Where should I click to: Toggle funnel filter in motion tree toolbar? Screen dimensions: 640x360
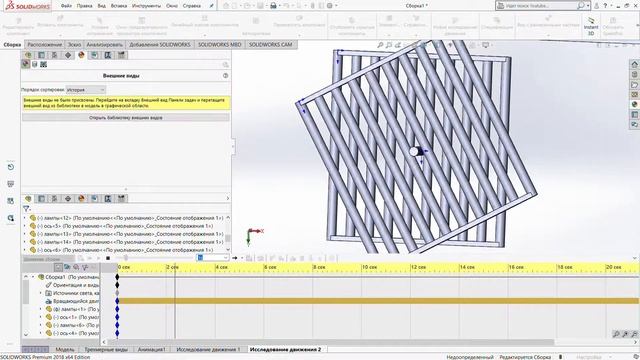pyautogui.click(x=85, y=267)
